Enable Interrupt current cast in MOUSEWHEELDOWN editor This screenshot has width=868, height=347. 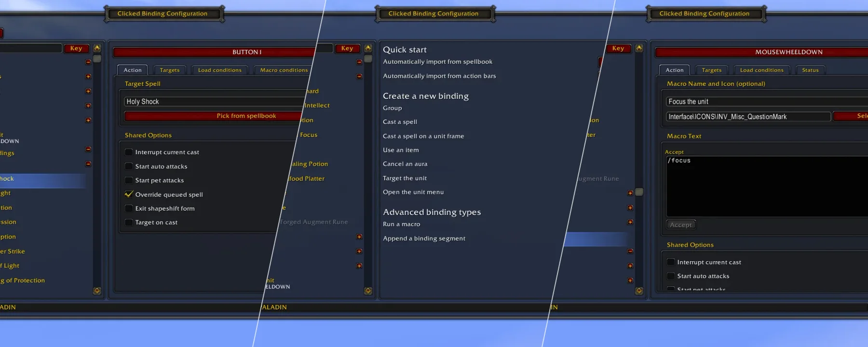[x=671, y=262]
